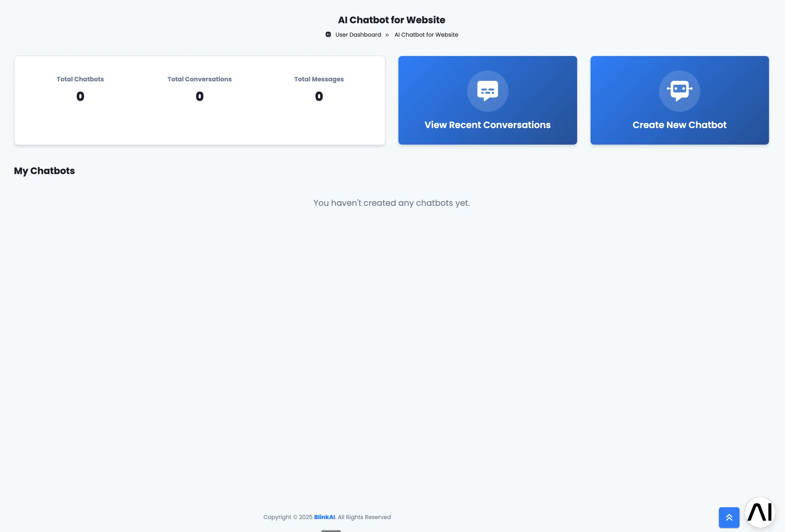The image size is (785, 532).
Task: Click the AI chip icon in the breadcrumb
Action: point(328,34)
